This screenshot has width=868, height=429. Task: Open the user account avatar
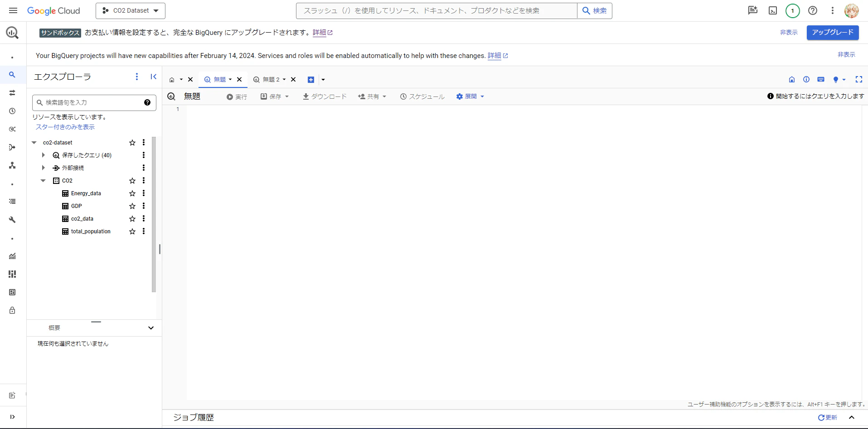click(x=852, y=10)
